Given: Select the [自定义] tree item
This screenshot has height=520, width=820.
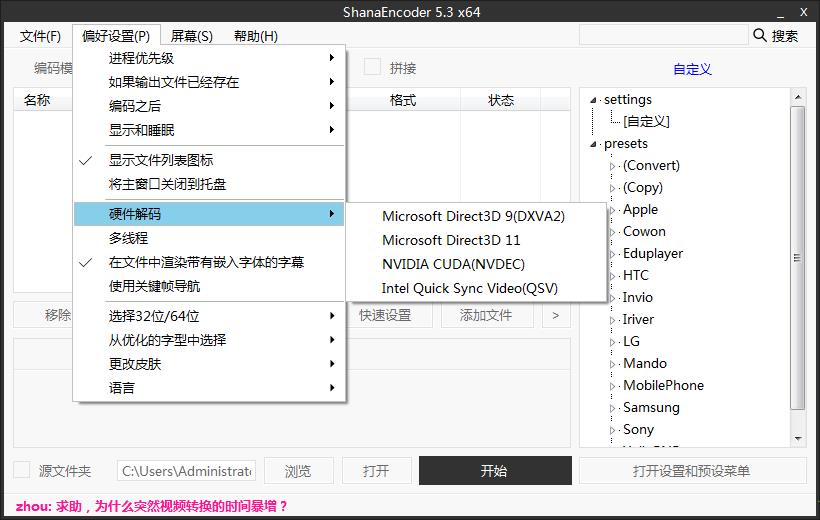Looking at the screenshot, I should coord(646,121).
